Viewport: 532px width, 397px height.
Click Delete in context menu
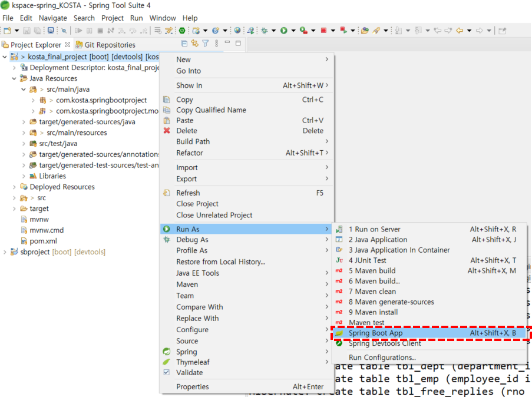pos(247,131)
